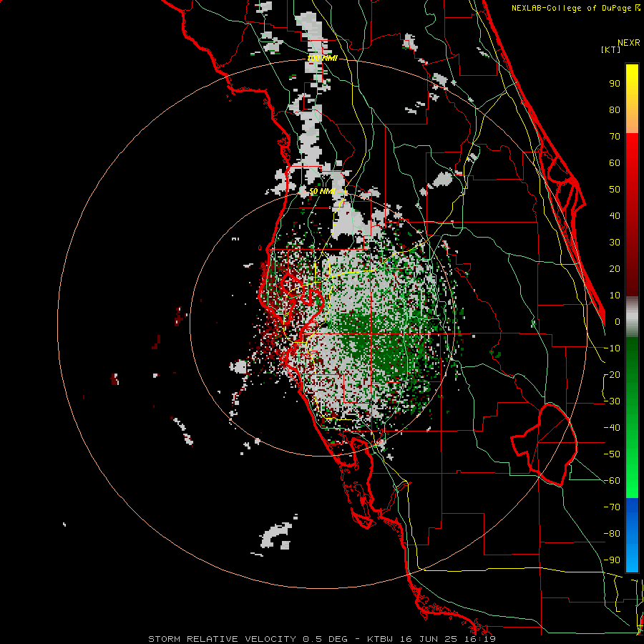Click the positive 70 scale value

(x=615, y=137)
